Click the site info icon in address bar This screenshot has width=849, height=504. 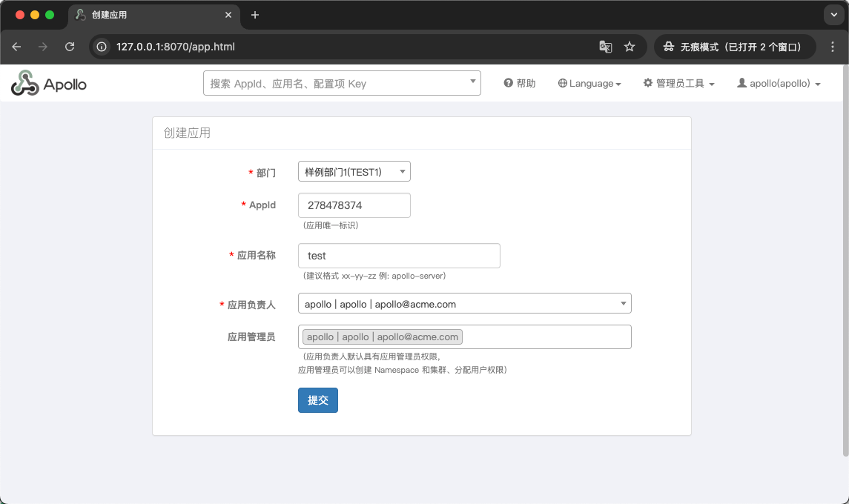coord(102,47)
